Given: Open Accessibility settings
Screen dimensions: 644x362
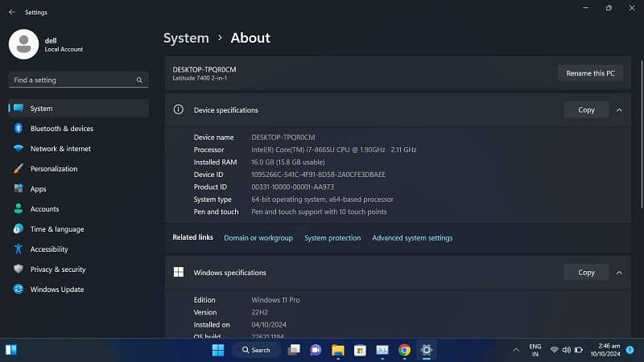Looking at the screenshot, I should (49, 249).
